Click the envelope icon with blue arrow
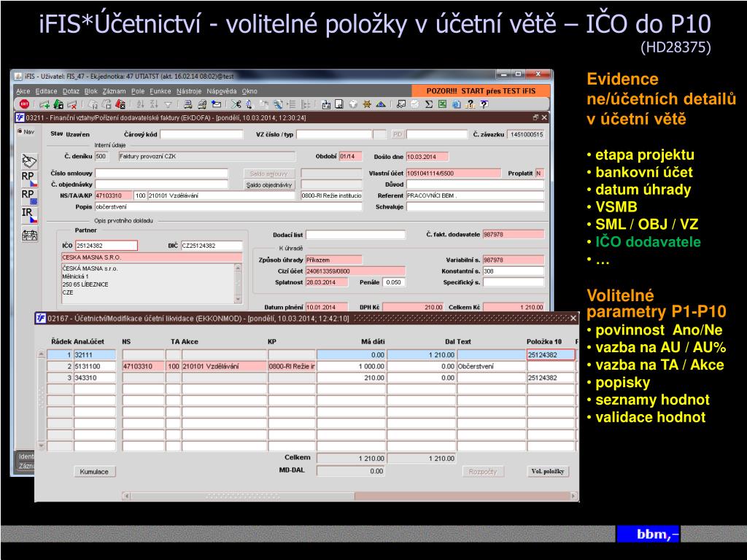This screenshot has width=747, height=560. coord(216,104)
